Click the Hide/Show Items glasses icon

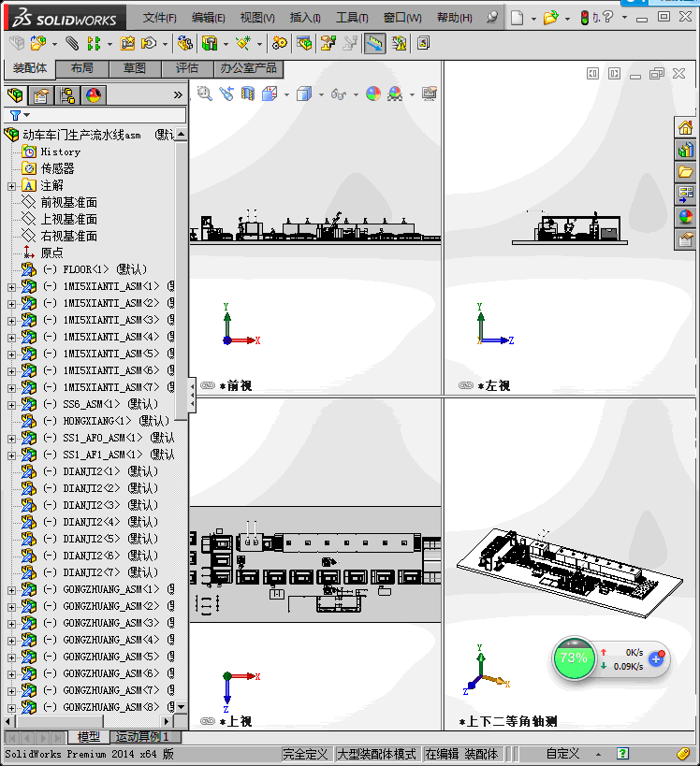(x=339, y=94)
